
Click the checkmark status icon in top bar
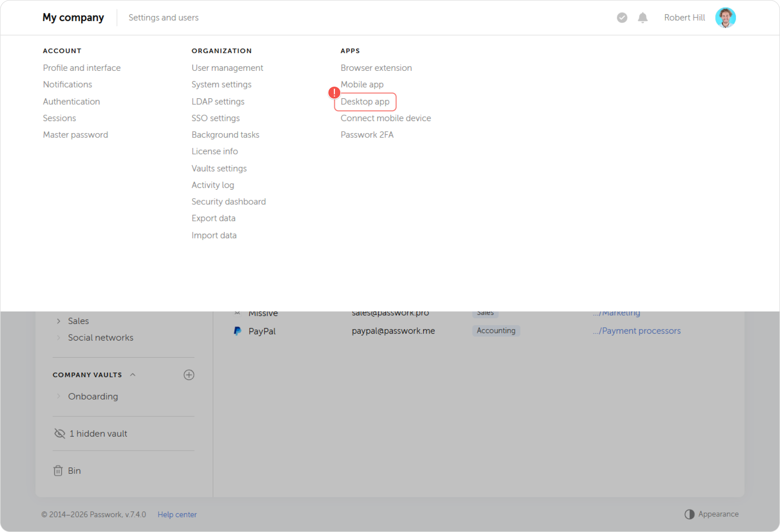pyautogui.click(x=622, y=17)
